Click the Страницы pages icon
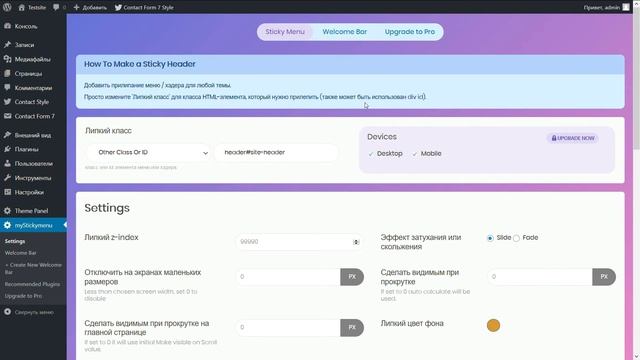This screenshot has width=640, height=360. pos(7,73)
